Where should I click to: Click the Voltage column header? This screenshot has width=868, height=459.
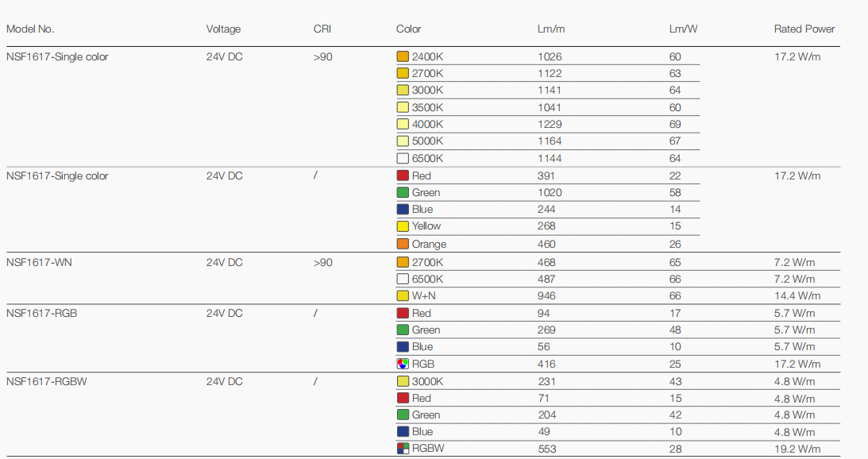tap(223, 29)
